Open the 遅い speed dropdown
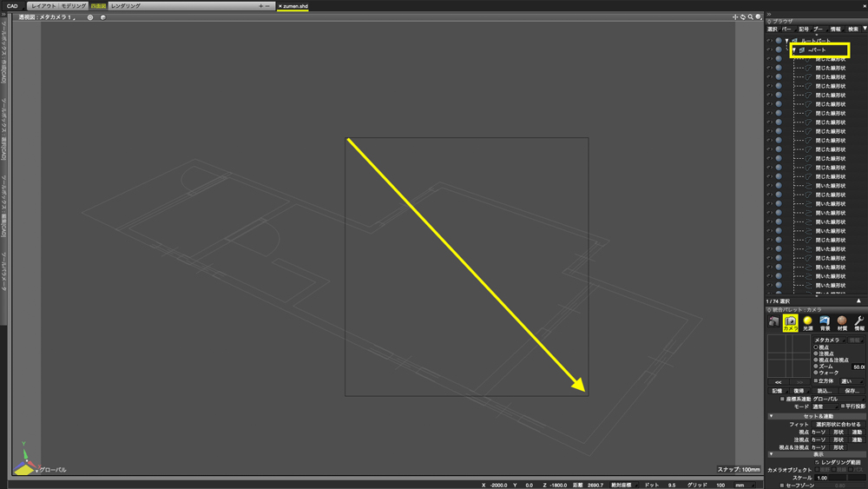This screenshot has width=868, height=489. pos(852,381)
